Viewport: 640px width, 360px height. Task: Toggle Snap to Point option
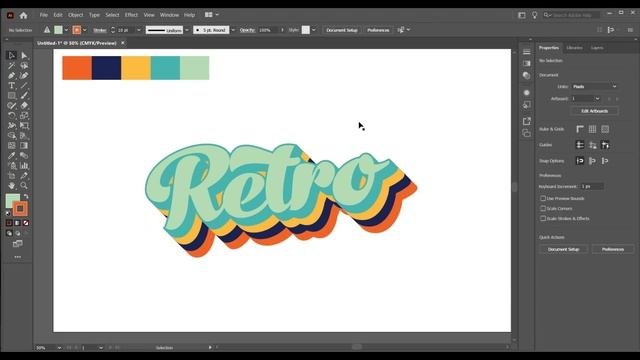click(x=580, y=161)
